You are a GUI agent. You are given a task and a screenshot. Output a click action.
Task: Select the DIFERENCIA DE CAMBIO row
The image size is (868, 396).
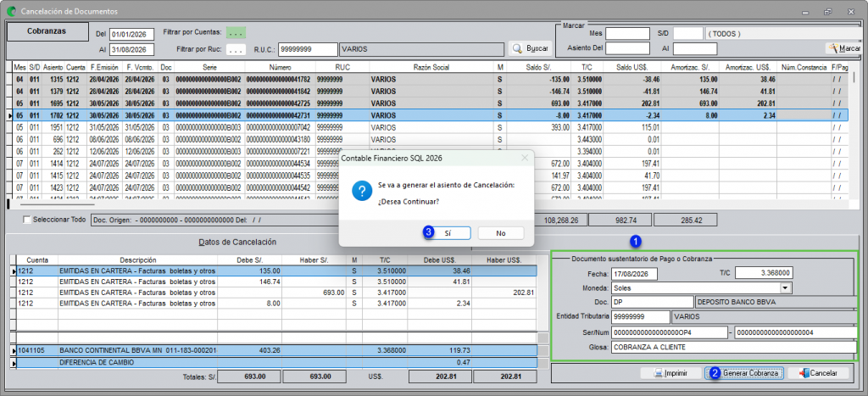click(277, 363)
